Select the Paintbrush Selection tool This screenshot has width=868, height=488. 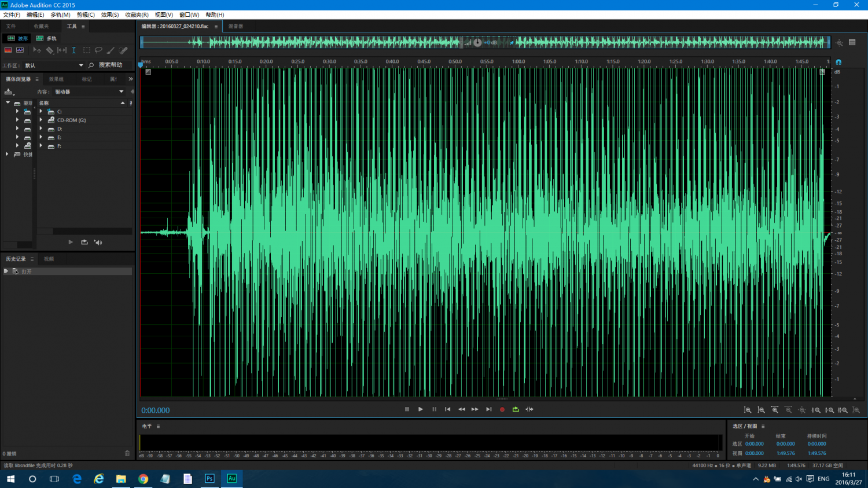[111, 50]
